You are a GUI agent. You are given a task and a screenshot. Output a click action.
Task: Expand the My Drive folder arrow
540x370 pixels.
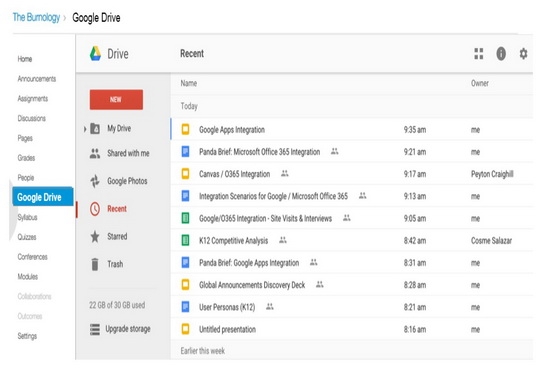85,129
